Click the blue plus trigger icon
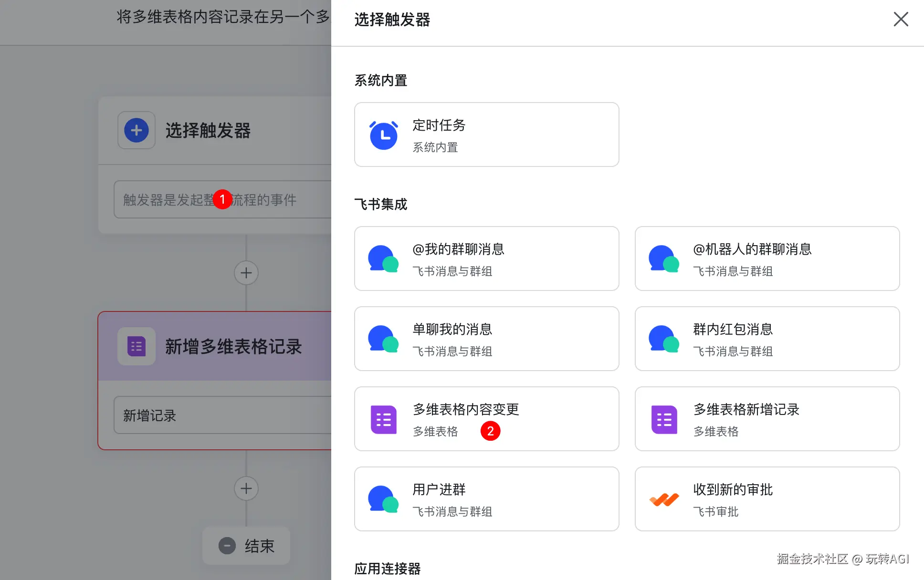This screenshot has height=580, width=924. coord(136,130)
